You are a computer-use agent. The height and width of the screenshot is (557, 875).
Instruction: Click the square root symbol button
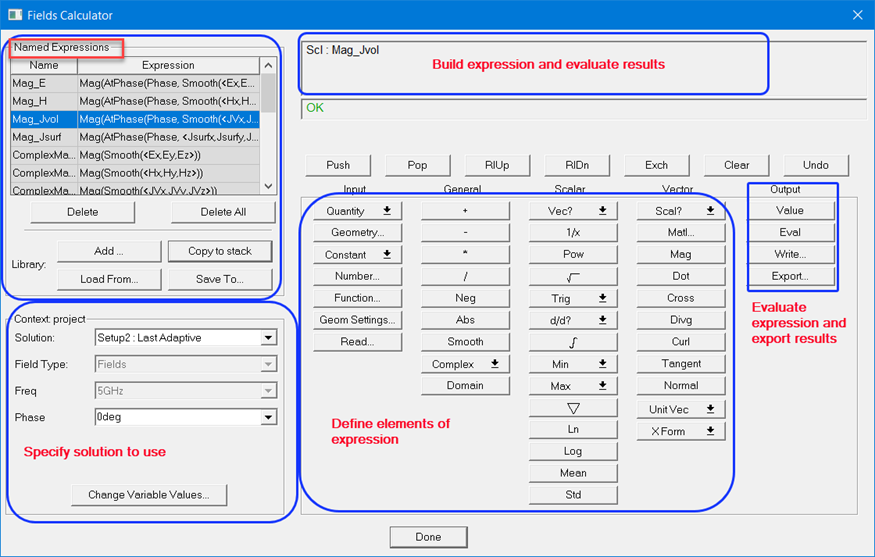(573, 276)
